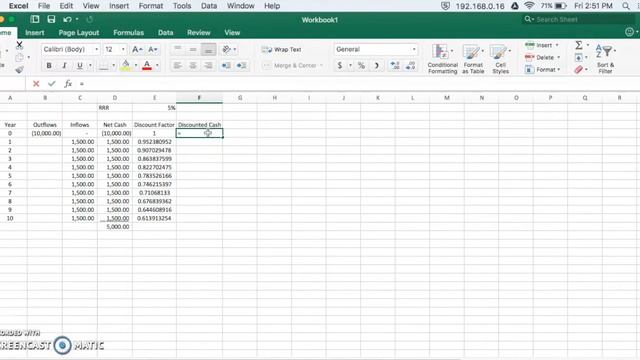Open the Tools menu in menu bar
Viewport: 640px width, 360px height.
(x=182, y=6)
